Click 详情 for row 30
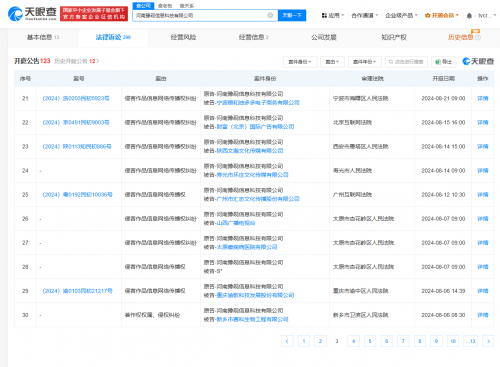Viewport: 500px width, 367px height. [483, 315]
